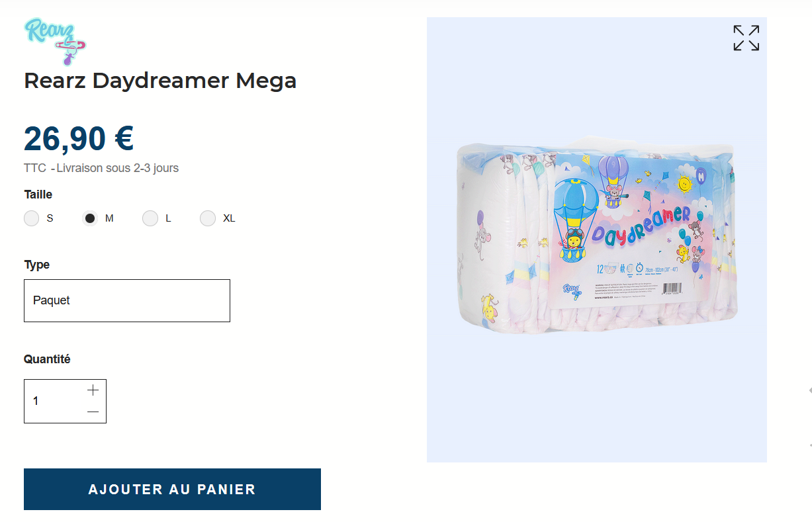The height and width of the screenshot is (522, 812).
Task: Click the Type field label
Action: [37, 265]
